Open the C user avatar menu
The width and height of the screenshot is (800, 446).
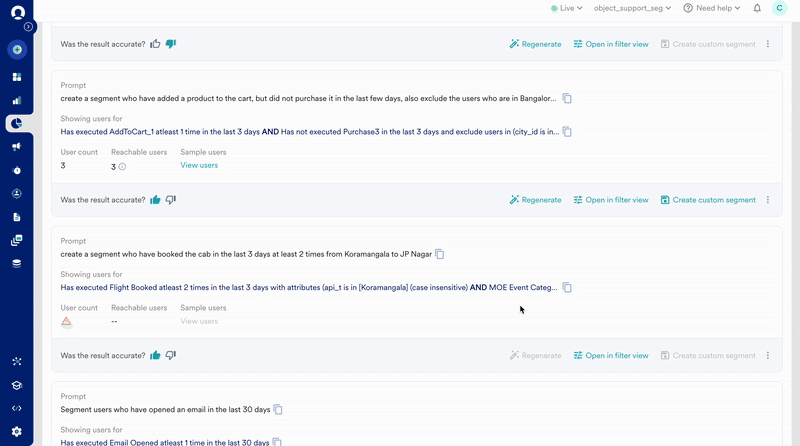tap(779, 8)
